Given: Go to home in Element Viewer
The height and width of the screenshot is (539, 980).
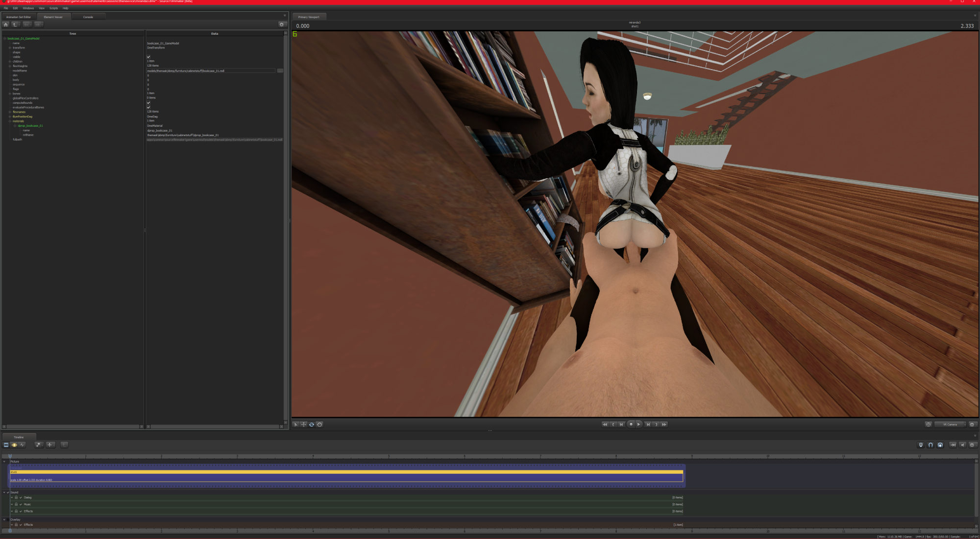Looking at the screenshot, I should [6, 24].
